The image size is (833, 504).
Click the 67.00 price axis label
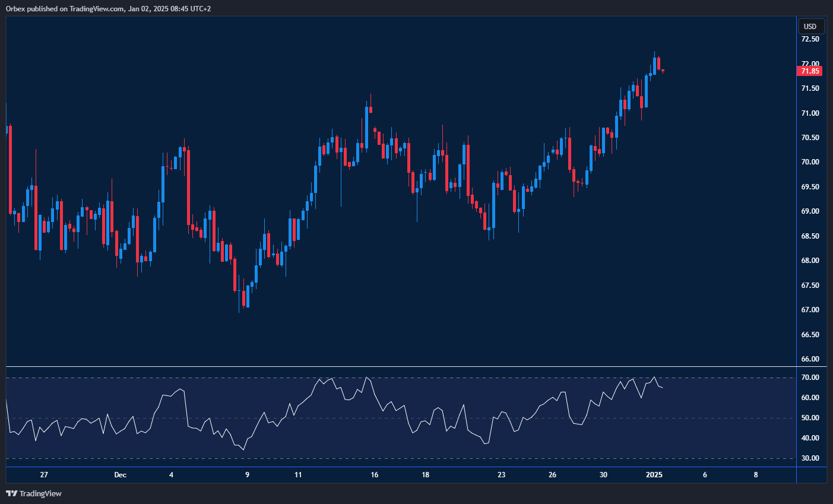click(x=810, y=310)
